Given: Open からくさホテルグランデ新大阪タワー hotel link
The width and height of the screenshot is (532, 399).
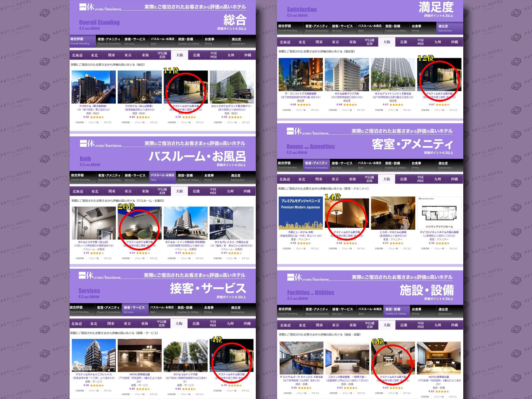Looking at the screenshot, I should pyautogui.click(x=232, y=107).
